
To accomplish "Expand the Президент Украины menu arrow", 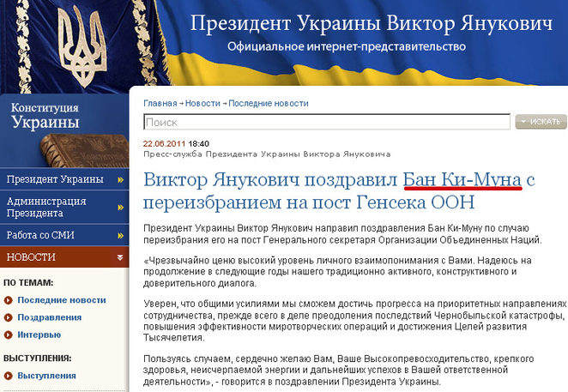I will [x=121, y=180].
